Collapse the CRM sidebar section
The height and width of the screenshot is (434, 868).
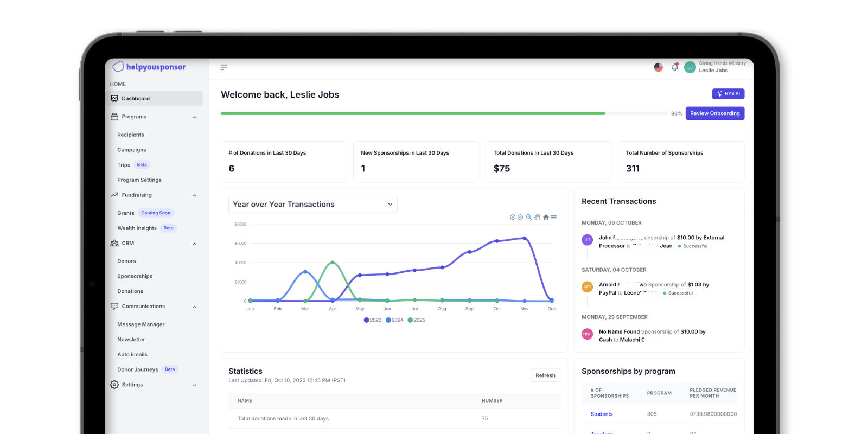tap(194, 244)
